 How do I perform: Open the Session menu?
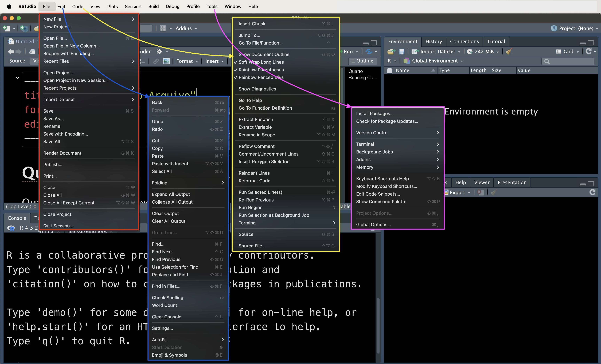click(133, 6)
